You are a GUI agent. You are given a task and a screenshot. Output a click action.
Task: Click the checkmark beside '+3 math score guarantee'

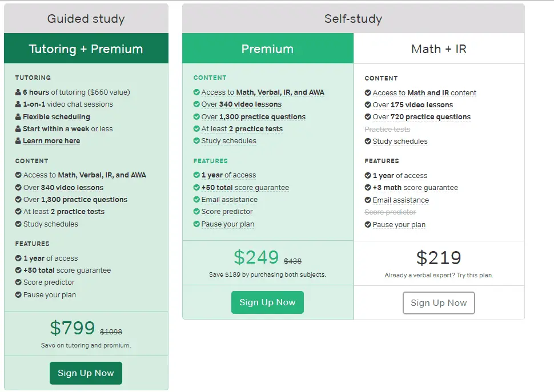coord(369,187)
